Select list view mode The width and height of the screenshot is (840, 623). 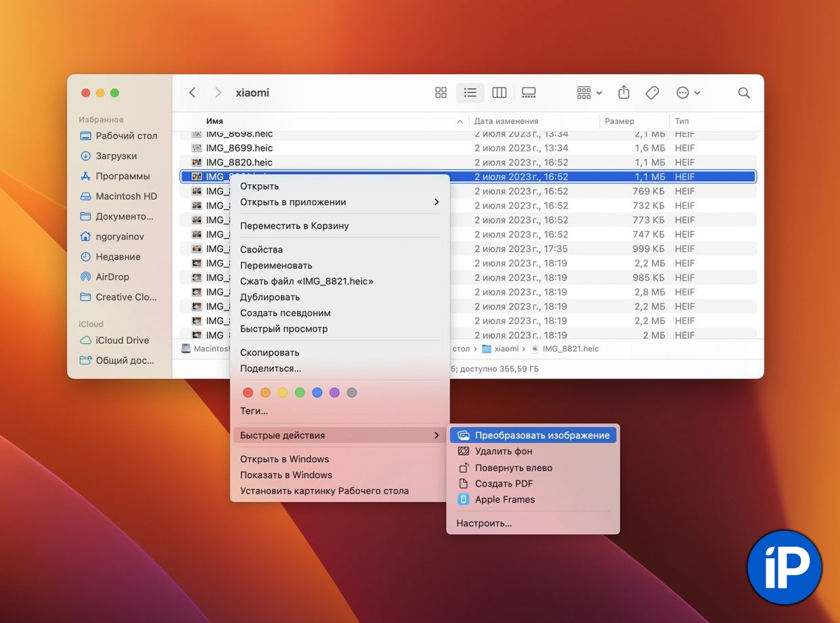(x=470, y=93)
